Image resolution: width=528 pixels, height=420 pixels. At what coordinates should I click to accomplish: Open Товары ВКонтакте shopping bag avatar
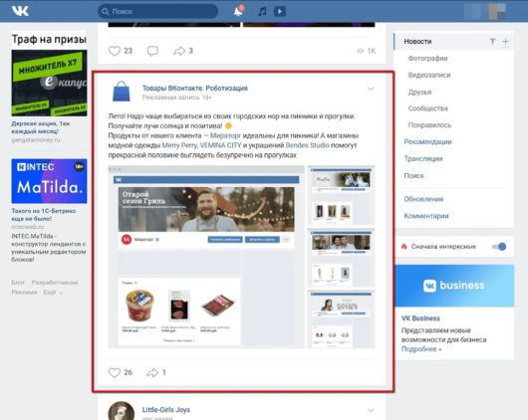122,92
